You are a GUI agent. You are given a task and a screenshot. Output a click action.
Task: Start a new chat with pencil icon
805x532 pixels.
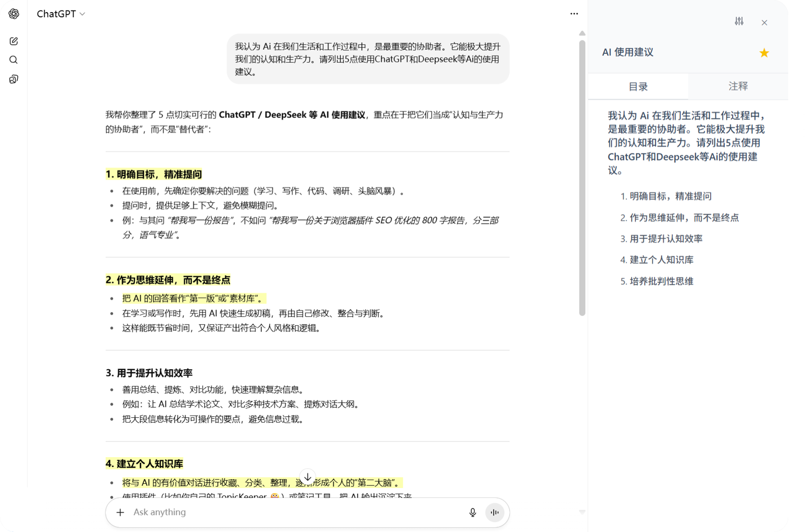[14, 41]
